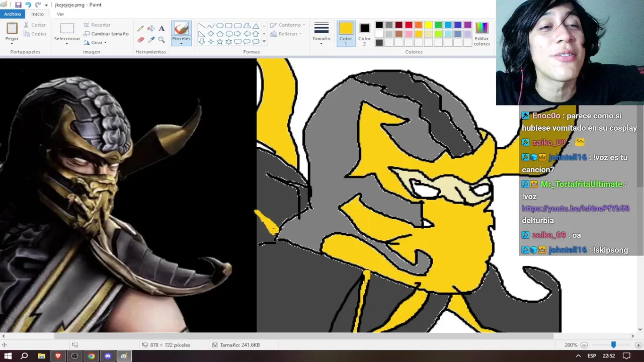Open Editar colores dialog

click(x=481, y=34)
